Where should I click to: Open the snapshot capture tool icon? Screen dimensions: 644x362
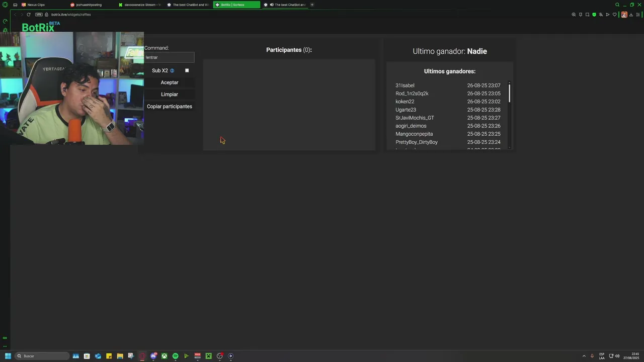(x=587, y=15)
